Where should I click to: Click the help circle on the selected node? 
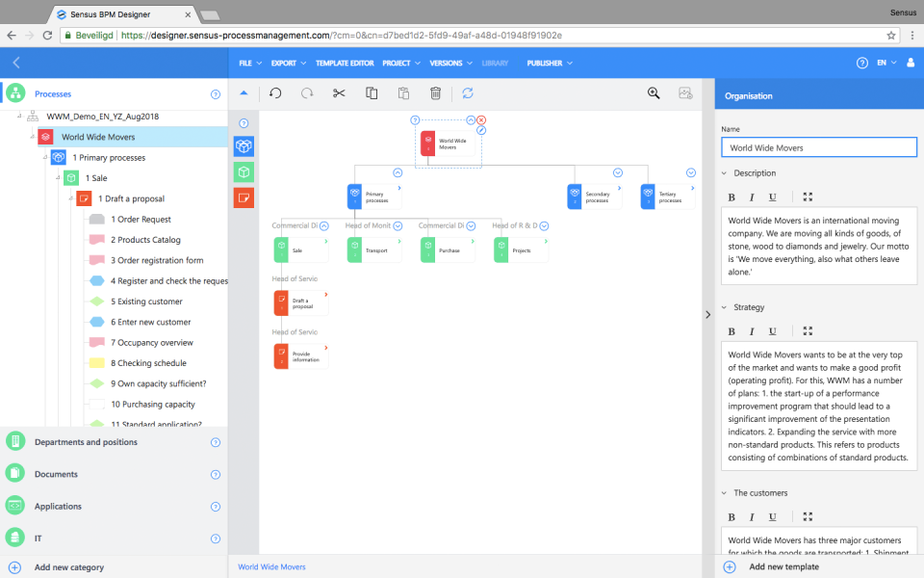[x=415, y=120]
